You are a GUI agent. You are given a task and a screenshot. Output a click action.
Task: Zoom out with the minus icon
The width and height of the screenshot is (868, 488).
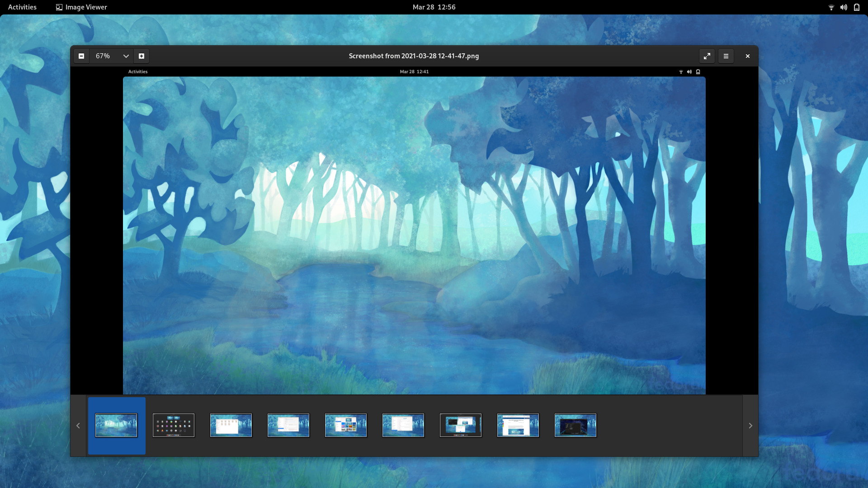(x=81, y=56)
